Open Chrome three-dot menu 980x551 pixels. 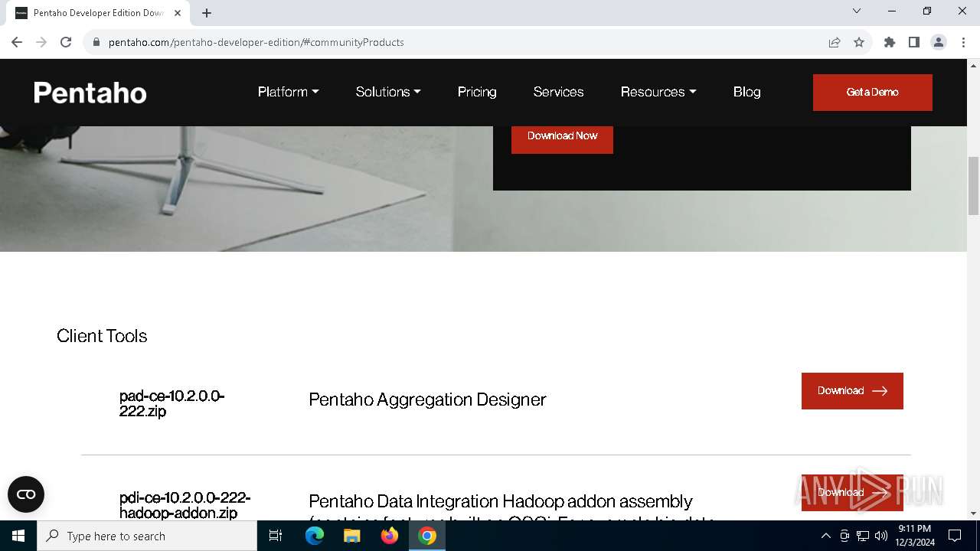pyautogui.click(x=964, y=42)
